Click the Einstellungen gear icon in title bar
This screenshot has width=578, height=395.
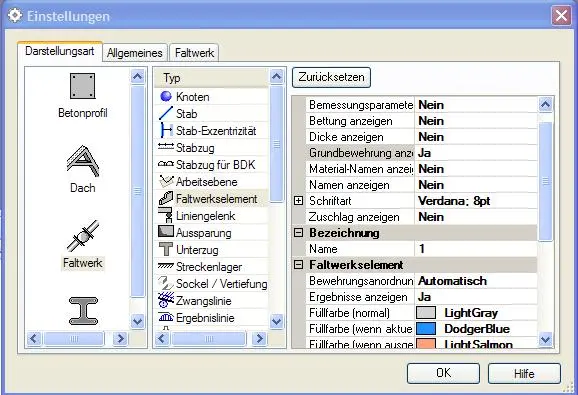click(15, 16)
